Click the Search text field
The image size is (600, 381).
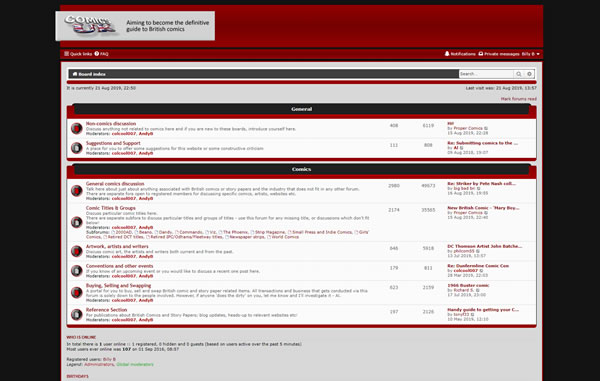[486, 74]
